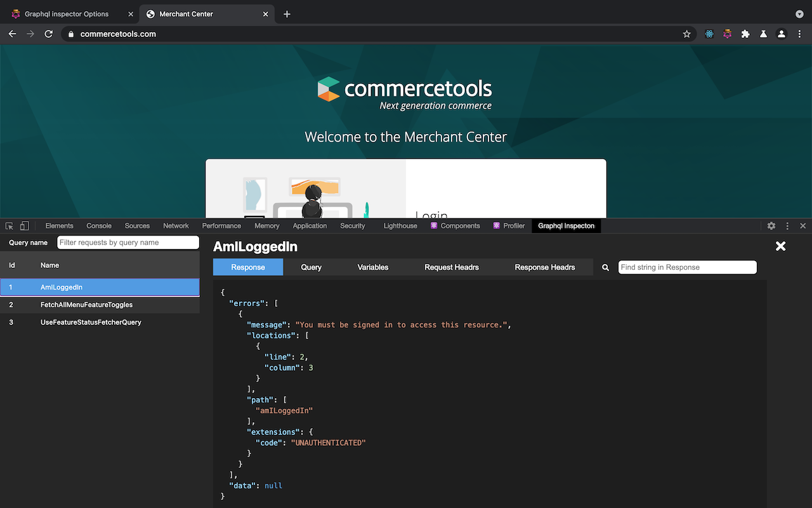Image resolution: width=812 pixels, height=508 pixels.
Task: Focus the Find string in Response field
Action: click(687, 267)
